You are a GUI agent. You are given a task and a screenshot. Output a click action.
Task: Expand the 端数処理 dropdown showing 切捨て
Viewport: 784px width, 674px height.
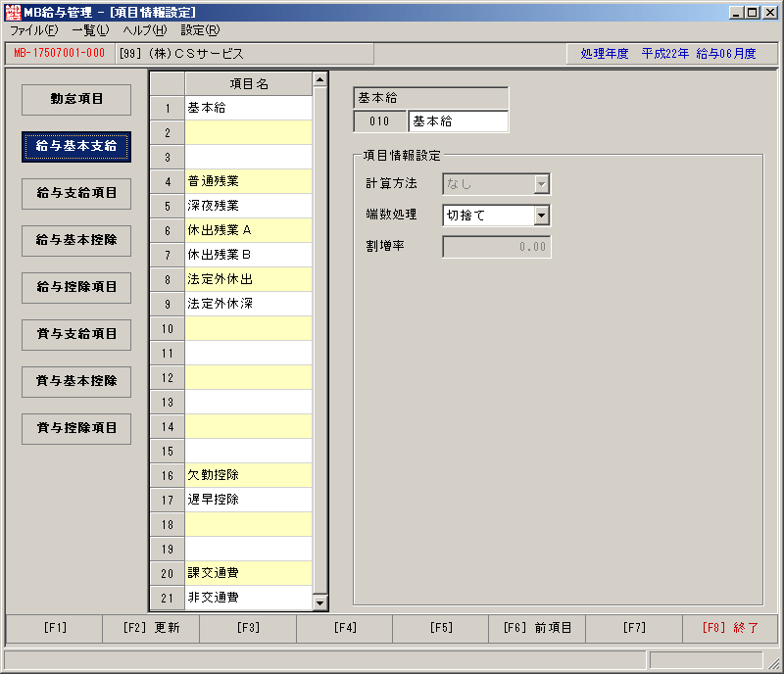pyautogui.click(x=542, y=216)
